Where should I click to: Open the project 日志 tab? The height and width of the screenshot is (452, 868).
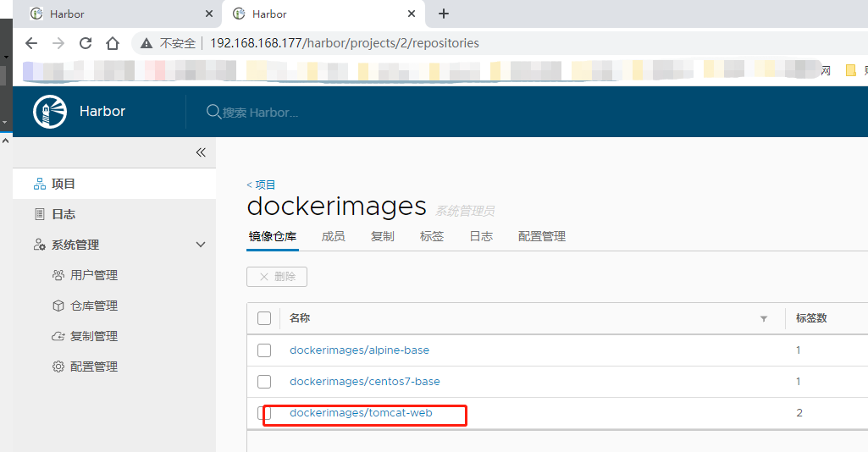[481, 237]
